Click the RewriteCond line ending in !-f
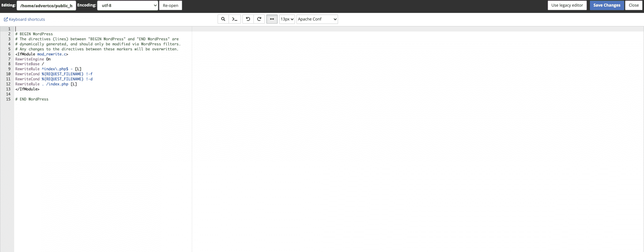The height and width of the screenshot is (252, 644). [54, 74]
